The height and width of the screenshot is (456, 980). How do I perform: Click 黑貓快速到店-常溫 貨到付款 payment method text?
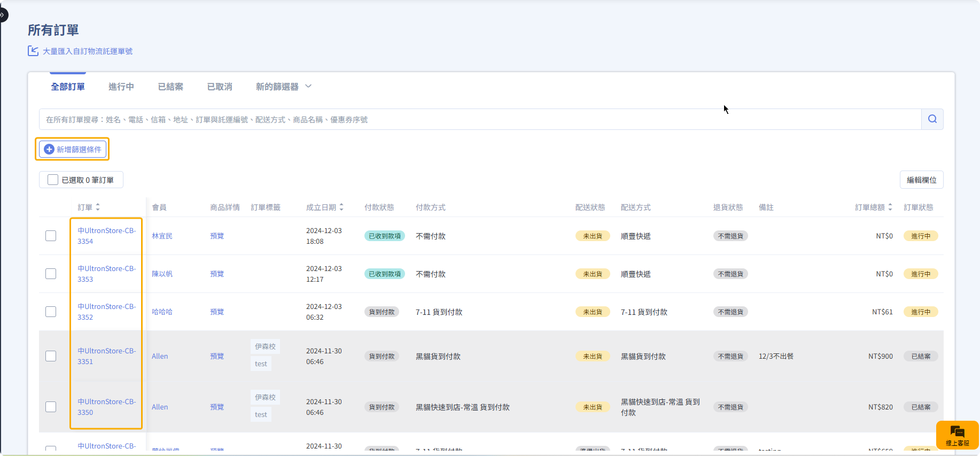click(x=463, y=407)
